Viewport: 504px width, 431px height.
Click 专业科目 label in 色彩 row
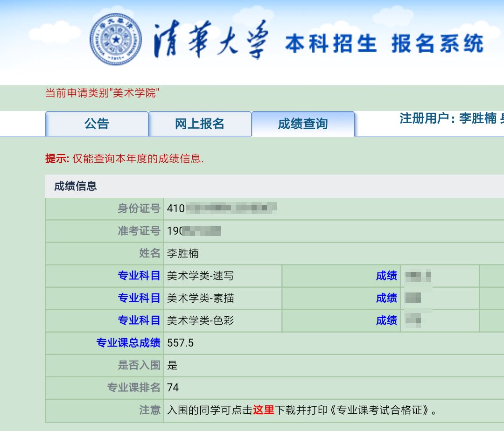139,320
